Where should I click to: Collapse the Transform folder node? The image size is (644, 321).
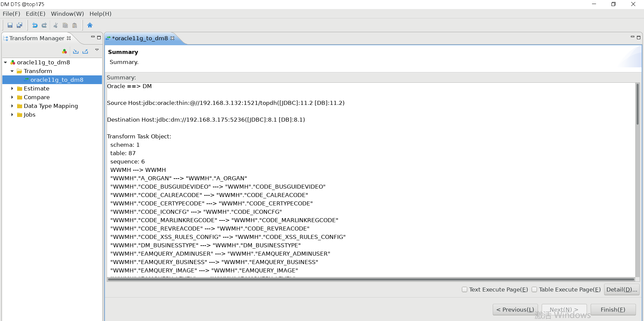coord(12,71)
